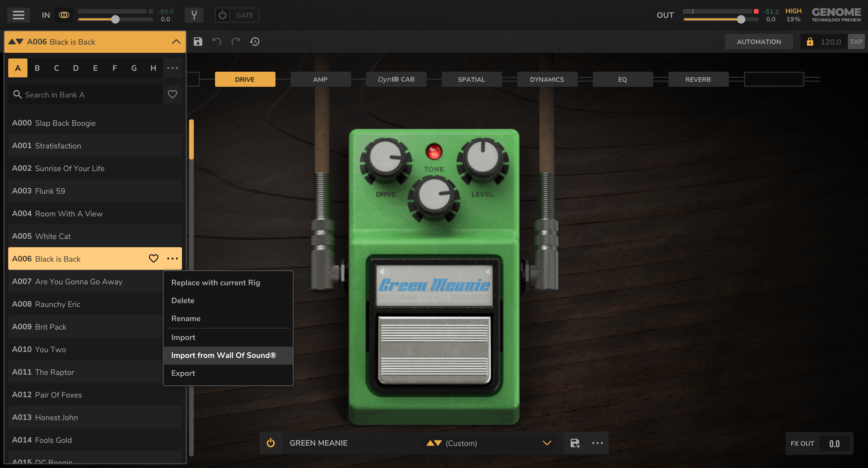Toggle favorites filter heart icon
The image size is (868, 468).
click(173, 95)
